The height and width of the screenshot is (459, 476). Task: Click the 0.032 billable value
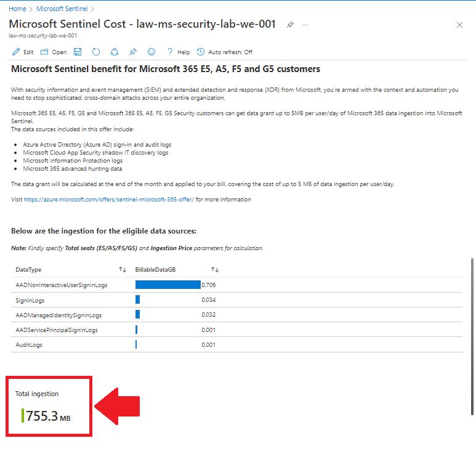click(x=209, y=314)
